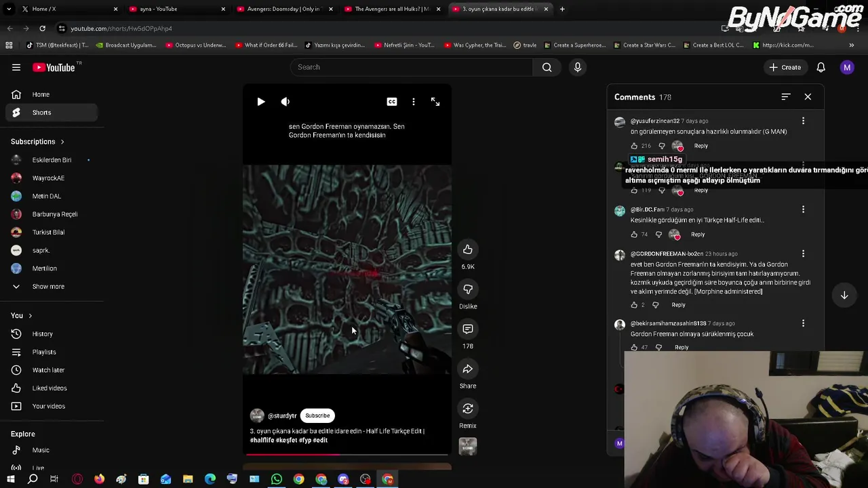Open the YouTube guide hamburger menu
Image resolution: width=868 pixels, height=488 pixels.
click(16, 67)
